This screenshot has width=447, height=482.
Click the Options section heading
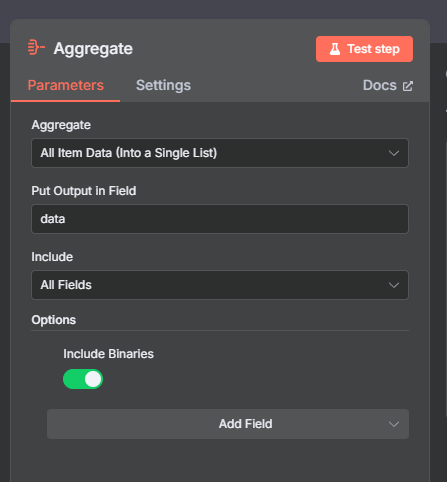54,320
